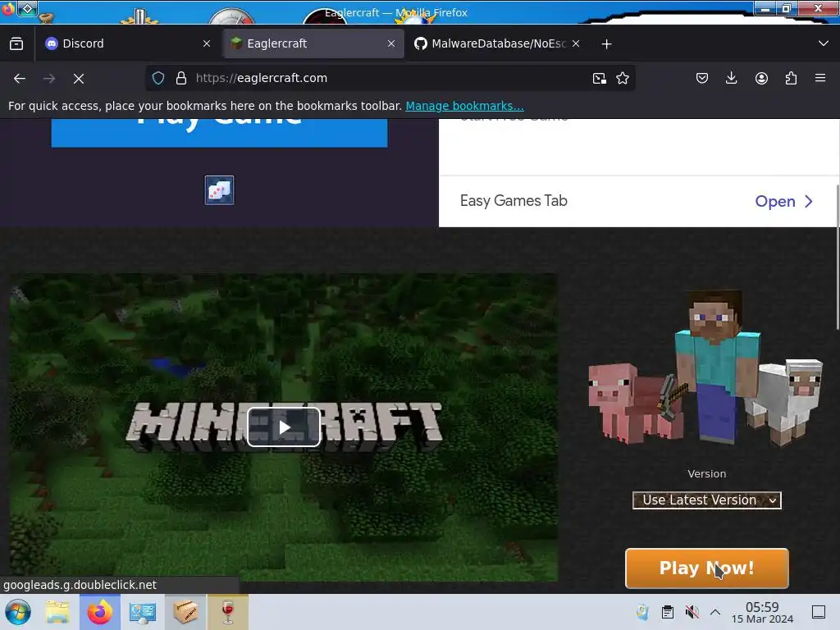Viewport: 840px width, 630px height.
Task: Open the Firefox account menu
Action: 761,79
